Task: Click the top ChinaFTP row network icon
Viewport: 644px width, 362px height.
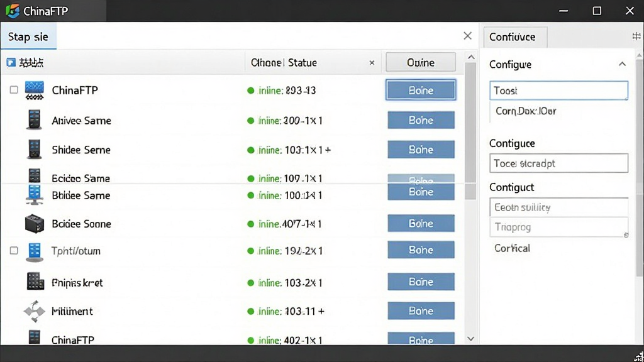Action: (34, 90)
